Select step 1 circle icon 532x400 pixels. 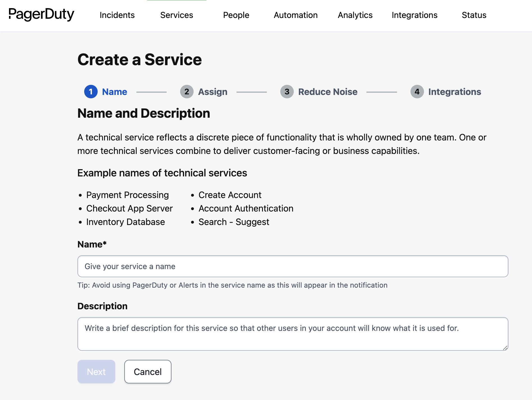[x=91, y=92]
